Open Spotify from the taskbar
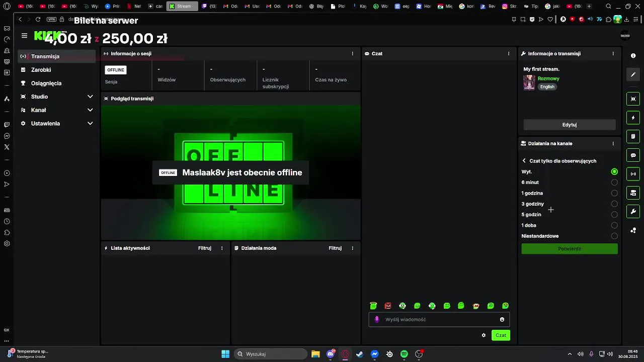Image resolution: width=644 pixels, height=362 pixels. pyautogui.click(x=404, y=354)
